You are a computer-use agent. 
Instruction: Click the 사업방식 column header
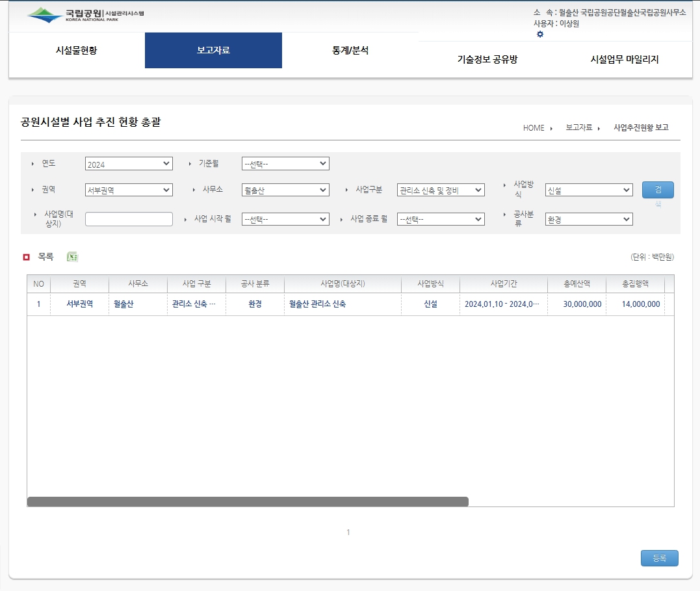430,283
